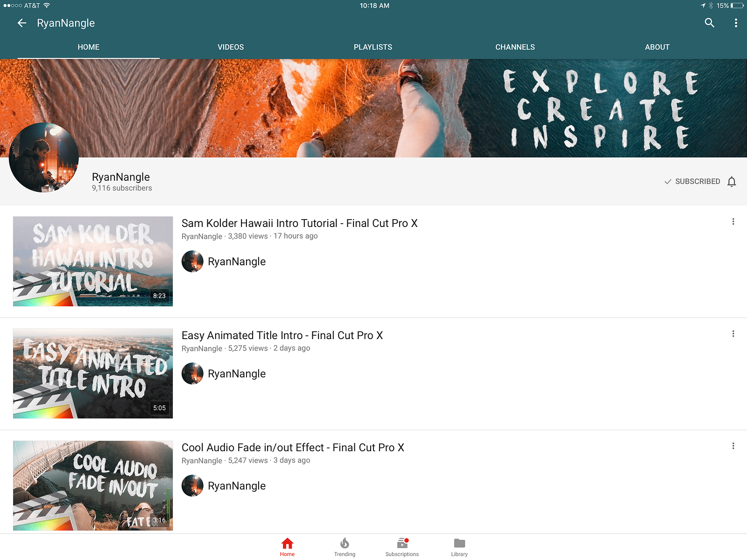Image resolution: width=747 pixels, height=560 pixels.
Task: Open Library in the bottom navigation
Action: tap(459, 547)
